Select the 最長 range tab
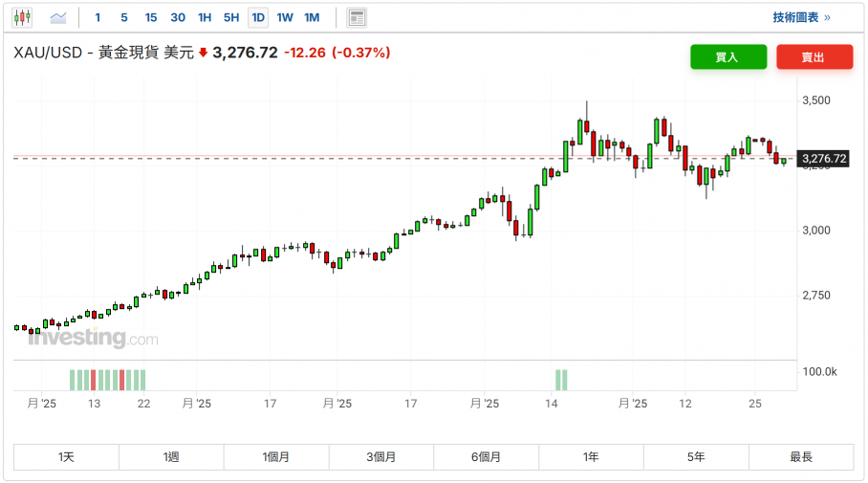This screenshot has width=868, height=483. [x=800, y=457]
